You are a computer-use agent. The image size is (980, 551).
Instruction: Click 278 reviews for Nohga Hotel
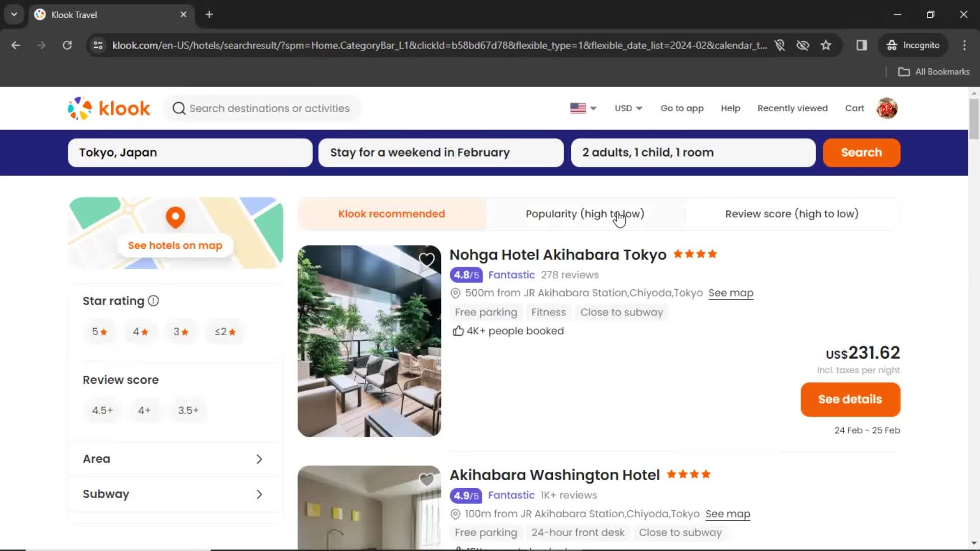tap(570, 275)
